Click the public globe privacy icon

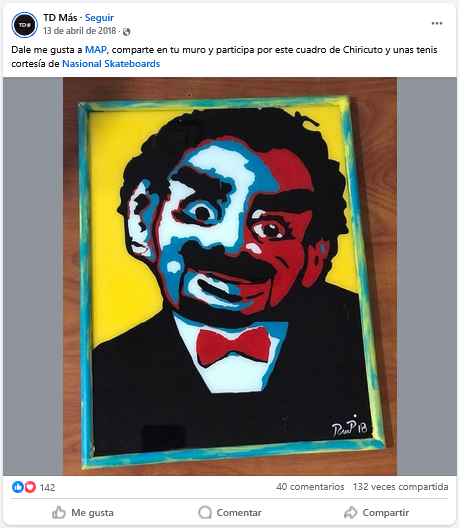[127, 32]
